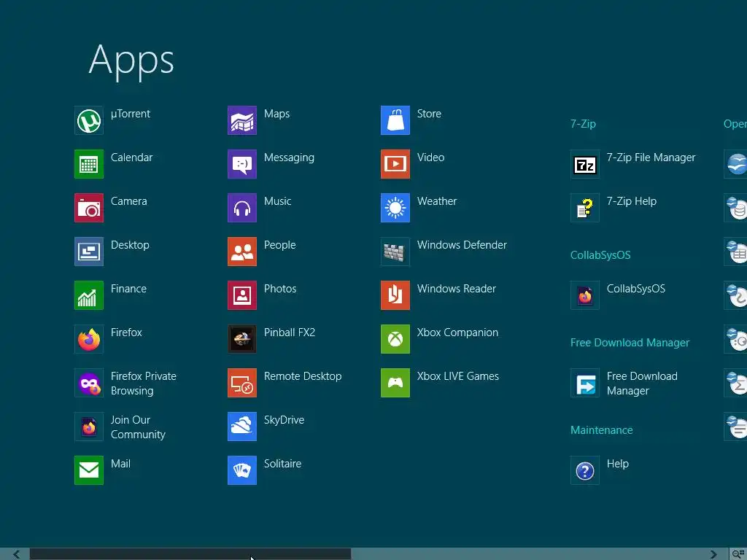Viewport: 747px width, 560px height.
Task: Click the Free Download Manager group header
Action: click(x=630, y=343)
